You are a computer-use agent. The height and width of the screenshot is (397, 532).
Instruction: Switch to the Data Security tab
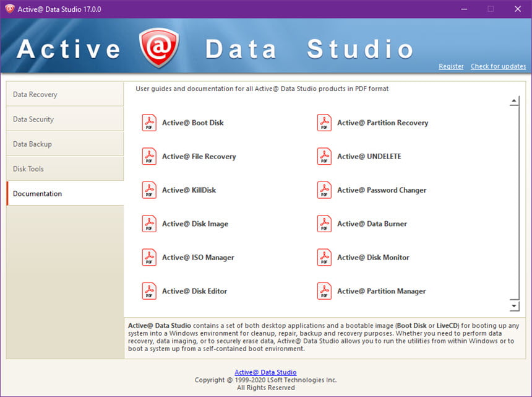[65, 119]
